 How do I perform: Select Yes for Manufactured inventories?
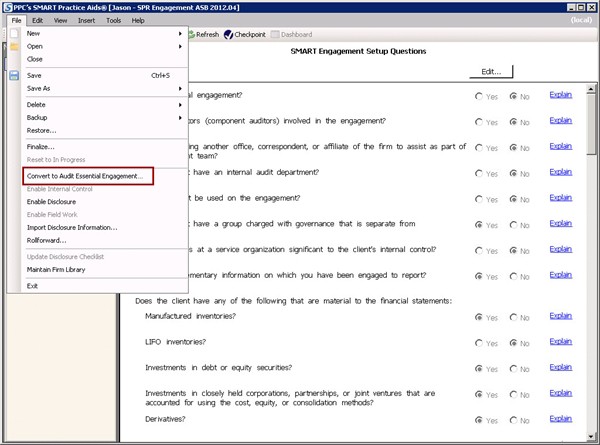[480, 317]
